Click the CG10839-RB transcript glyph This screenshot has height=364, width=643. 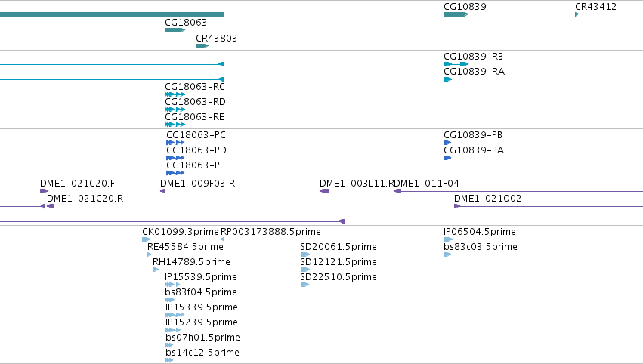click(456, 64)
